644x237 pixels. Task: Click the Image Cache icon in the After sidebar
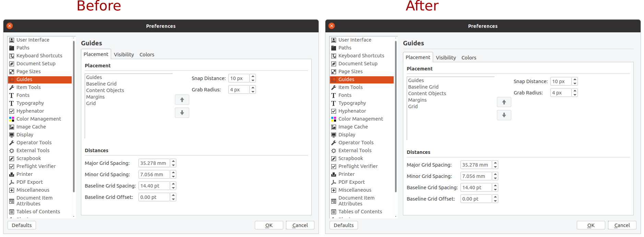(334, 127)
